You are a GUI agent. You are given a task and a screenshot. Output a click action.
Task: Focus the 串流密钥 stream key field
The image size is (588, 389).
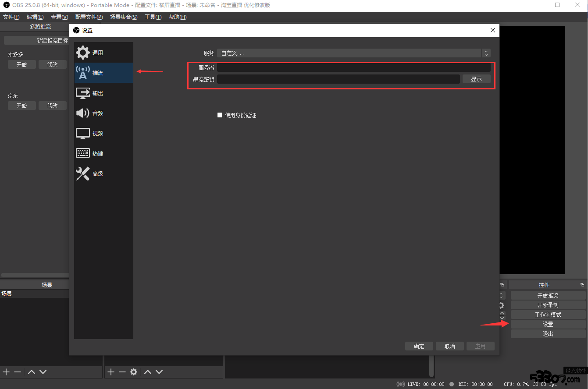click(339, 79)
